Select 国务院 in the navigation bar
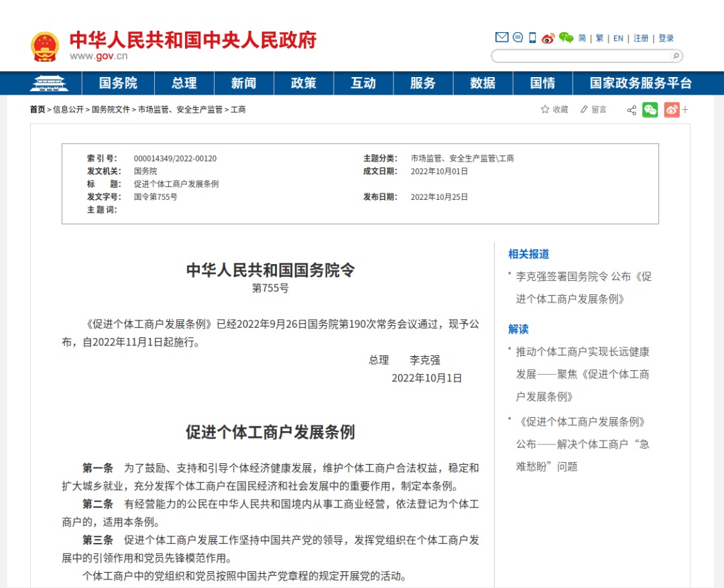 click(118, 83)
